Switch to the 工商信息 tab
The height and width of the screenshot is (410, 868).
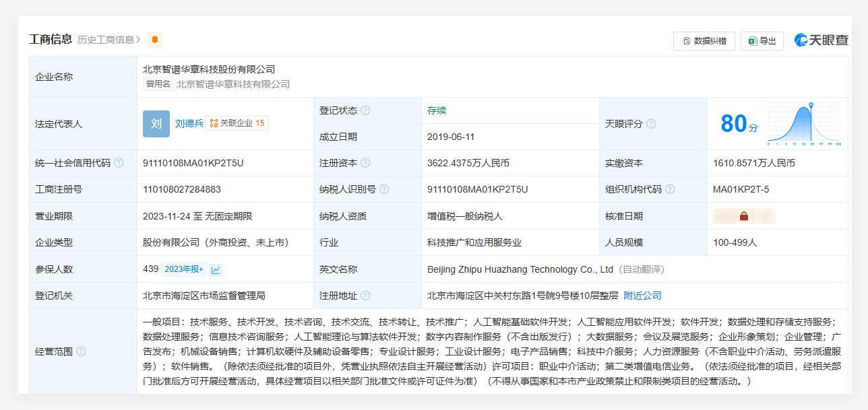[50, 38]
